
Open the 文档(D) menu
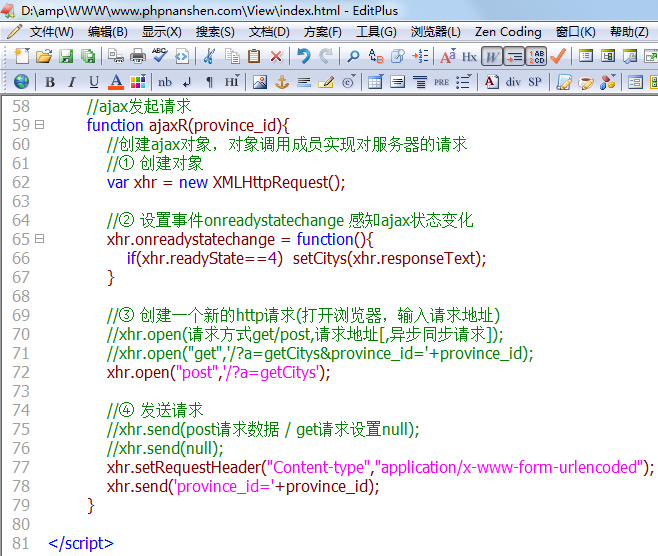[269, 32]
